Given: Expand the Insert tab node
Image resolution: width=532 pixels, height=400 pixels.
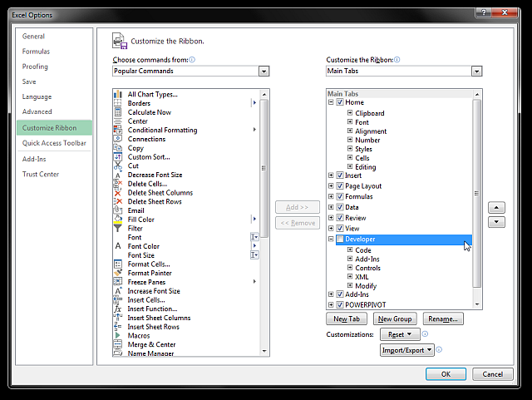Looking at the screenshot, I should click(x=331, y=175).
